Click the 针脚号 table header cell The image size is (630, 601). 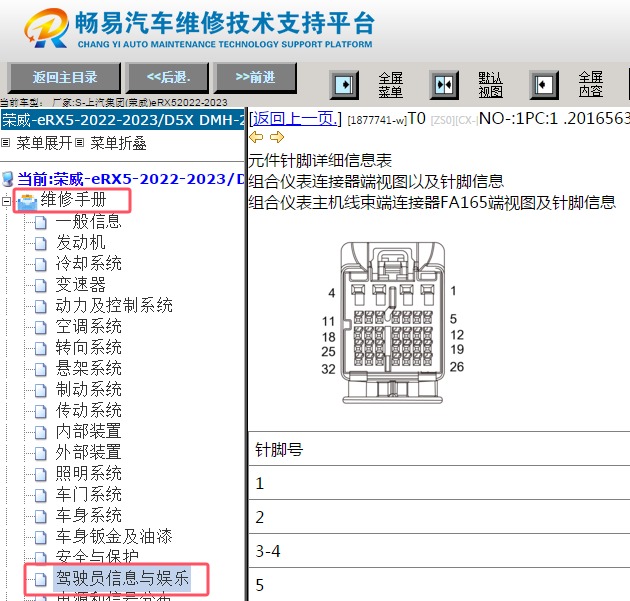click(x=439, y=449)
